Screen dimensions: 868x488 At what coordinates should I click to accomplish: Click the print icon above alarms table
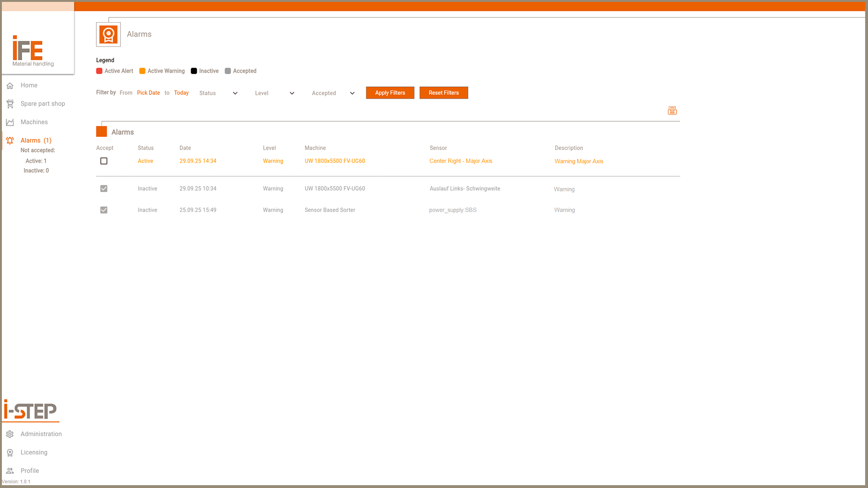672,110
